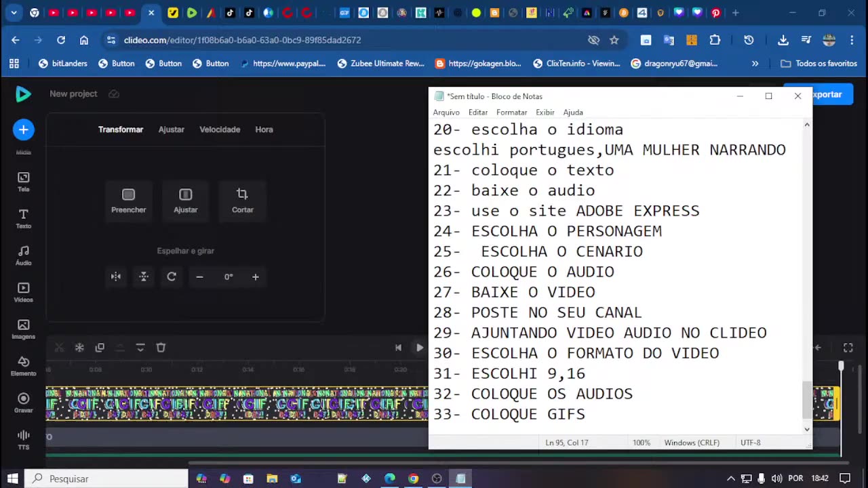The height and width of the screenshot is (488, 868).
Task: Open the Tela sidebar tool
Action: [23, 182]
